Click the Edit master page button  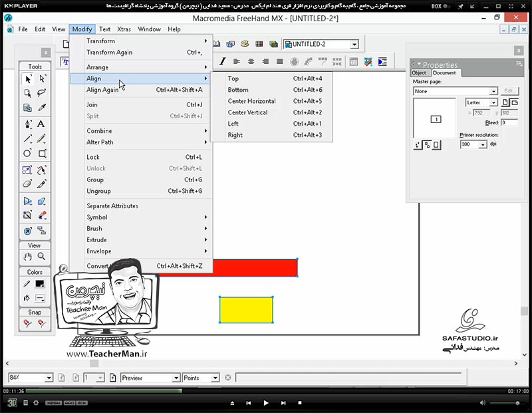pos(509,91)
